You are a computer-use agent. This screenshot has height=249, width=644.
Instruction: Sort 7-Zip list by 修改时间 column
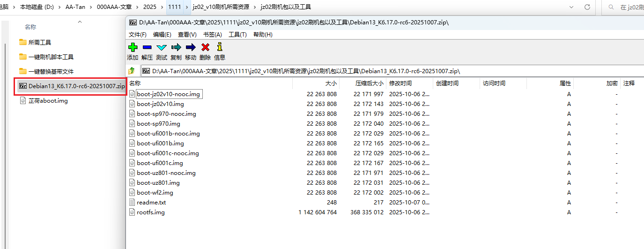coord(410,83)
